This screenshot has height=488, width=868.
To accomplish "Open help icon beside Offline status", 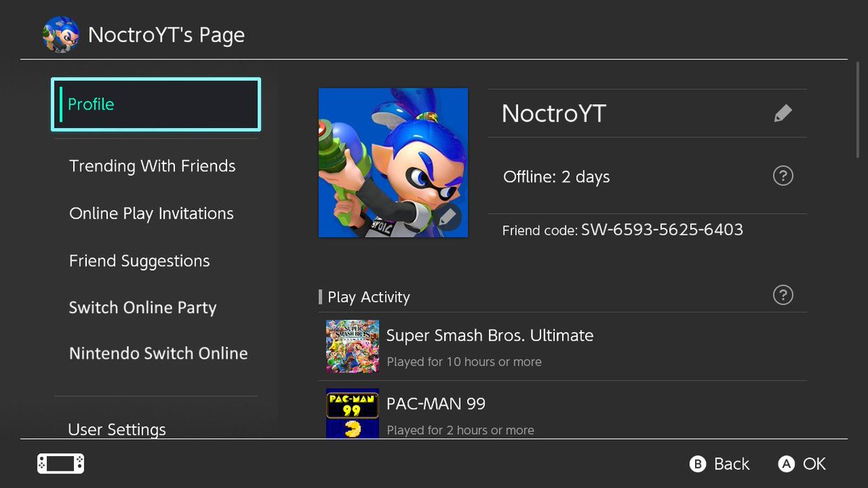I will tap(783, 176).
